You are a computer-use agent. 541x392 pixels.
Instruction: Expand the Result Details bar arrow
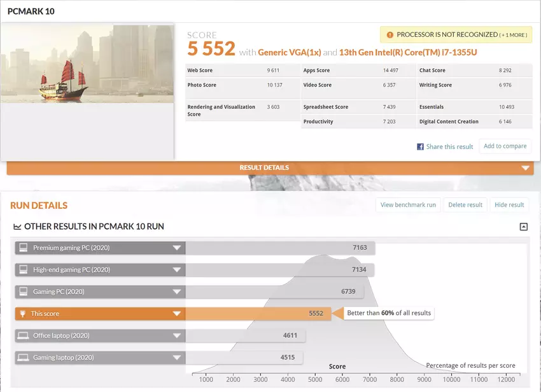pyautogui.click(x=525, y=168)
